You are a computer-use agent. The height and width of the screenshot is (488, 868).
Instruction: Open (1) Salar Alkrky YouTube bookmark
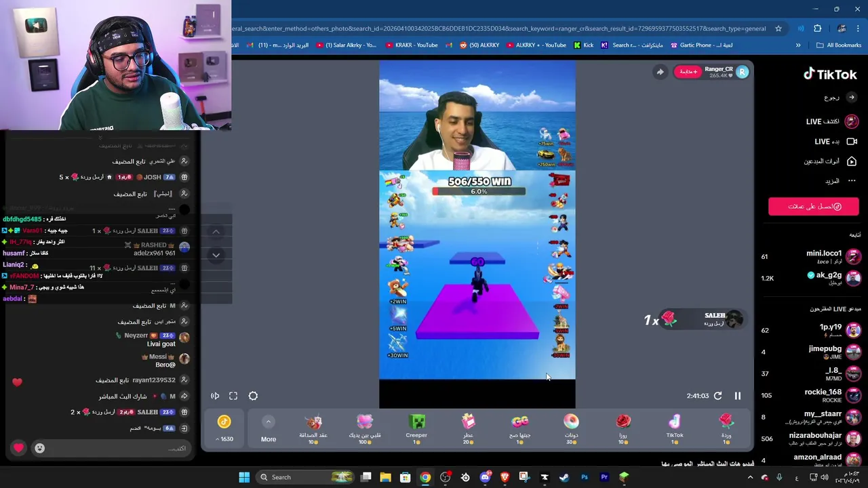coord(346,45)
